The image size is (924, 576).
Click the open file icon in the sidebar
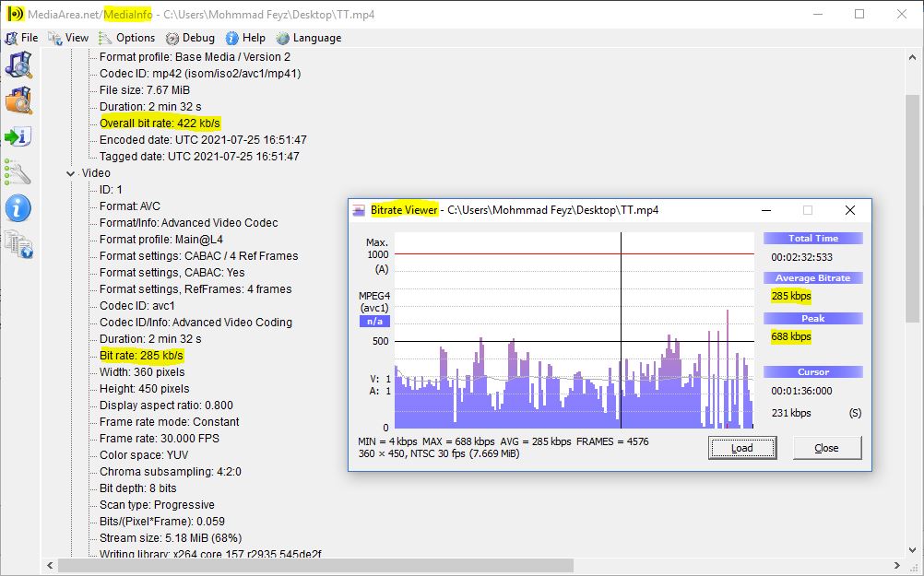(x=18, y=65)
